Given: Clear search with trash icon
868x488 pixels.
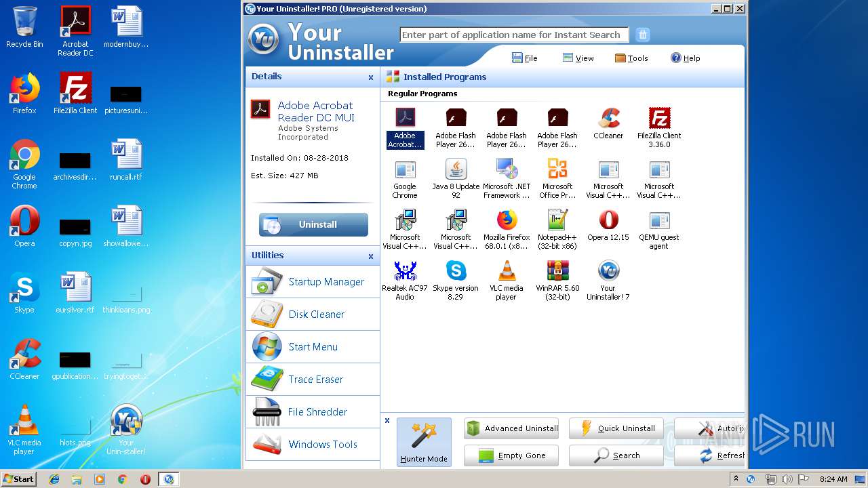Looking at the screenshot, I should (643, 35).
